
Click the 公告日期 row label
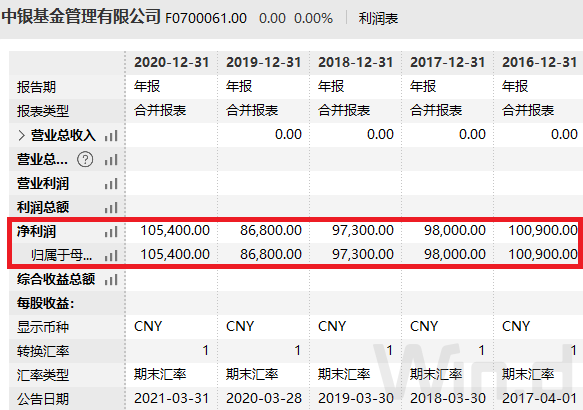coord(43,399)
